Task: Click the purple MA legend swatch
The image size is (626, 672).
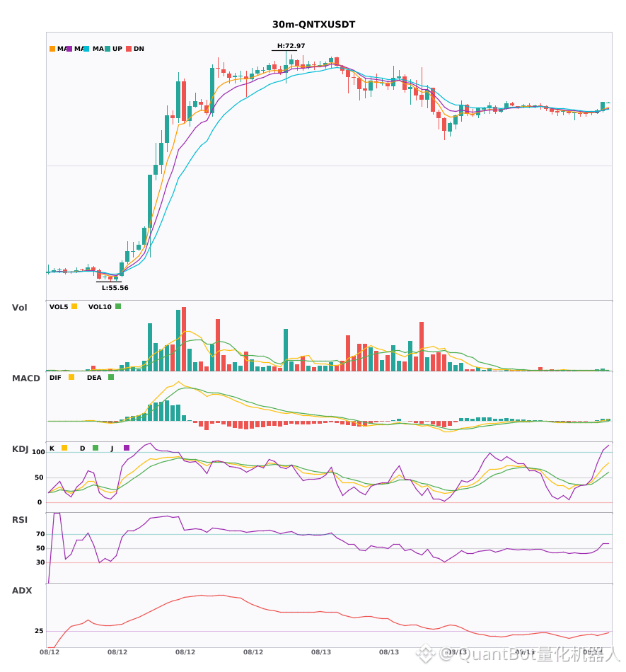Action: pyautogui.click(x=69, y=49)
